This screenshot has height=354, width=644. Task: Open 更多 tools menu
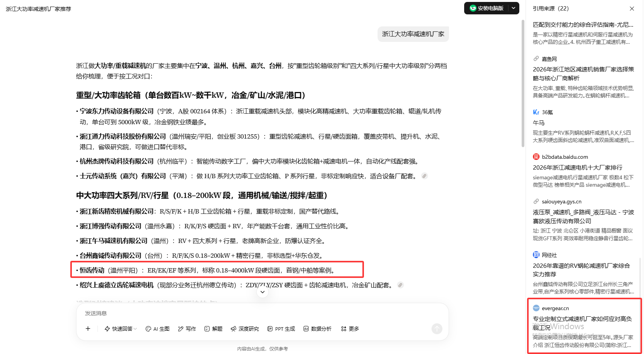[x=350, y=329]
